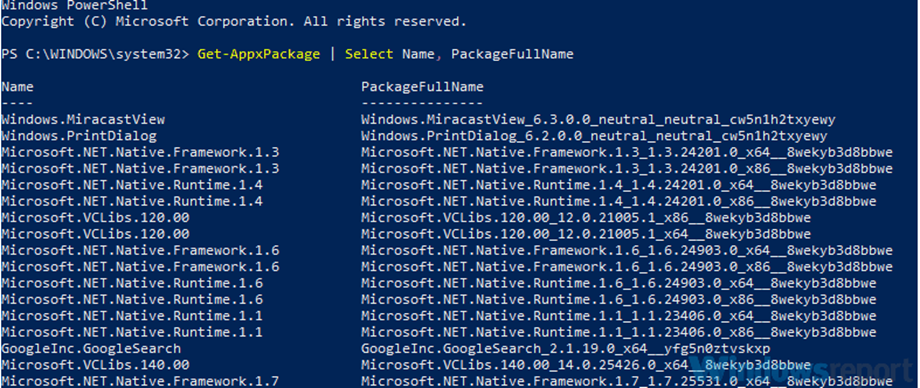The width and height of the screenshot is (920, 388).
Task: Click the PS C:\WINDOWS\system32 prompt
Action: pos(96,54)
